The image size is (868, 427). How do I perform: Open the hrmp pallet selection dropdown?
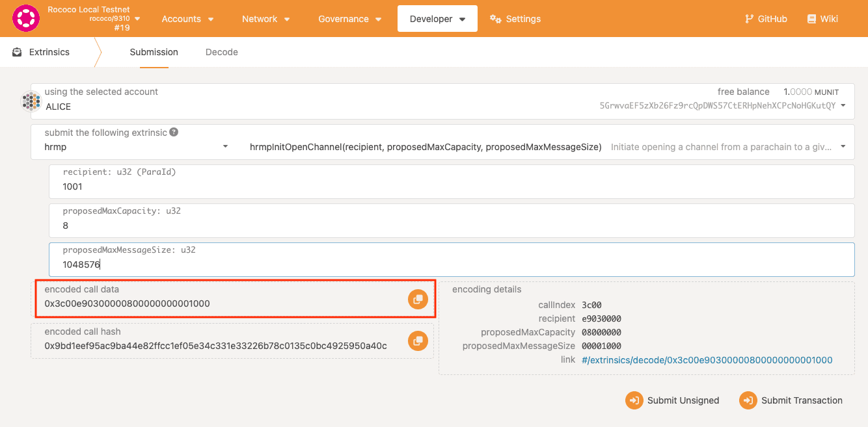point(224,146)
